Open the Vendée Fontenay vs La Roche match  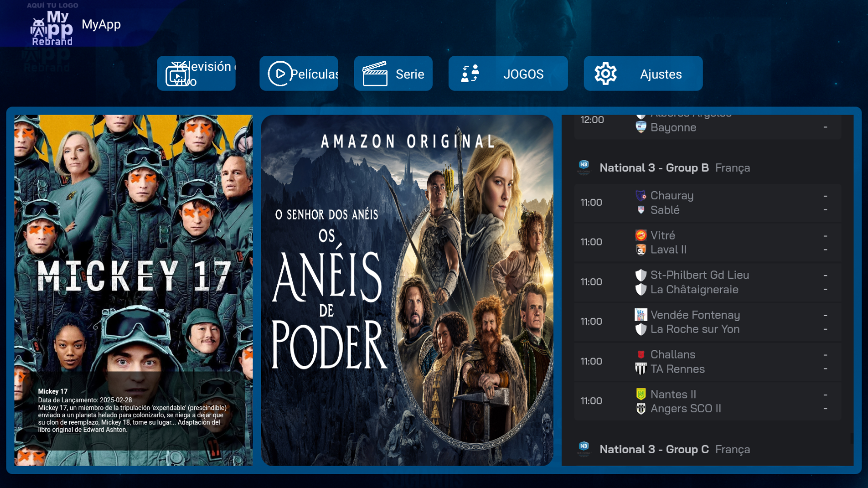(707, 322)
